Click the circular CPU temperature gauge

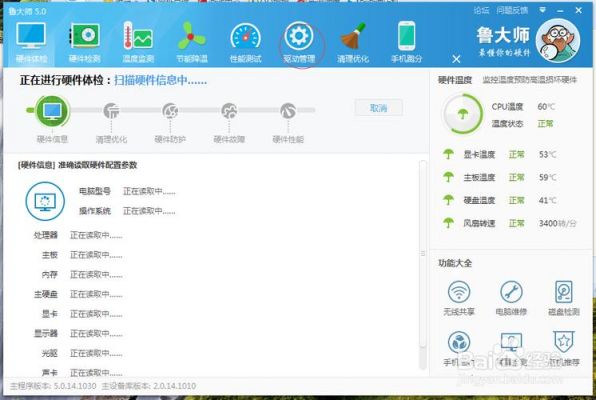pos(462,114)
